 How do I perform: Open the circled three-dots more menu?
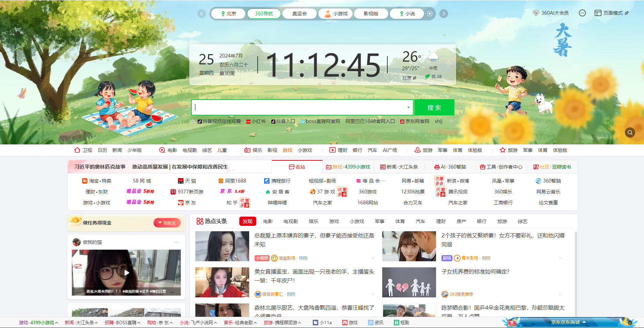582,13
